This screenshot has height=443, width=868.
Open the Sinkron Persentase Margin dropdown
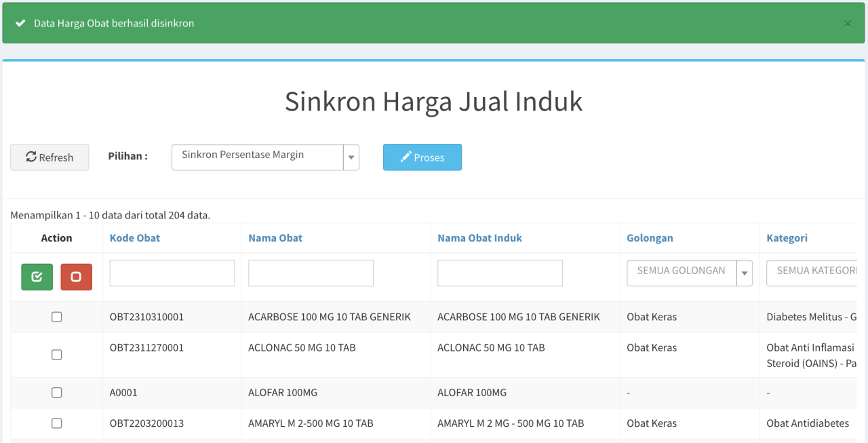click(x=264, y=157)
